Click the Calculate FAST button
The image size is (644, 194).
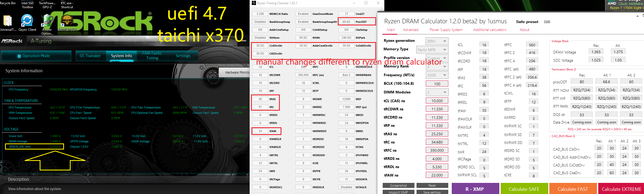pos(573,189)
